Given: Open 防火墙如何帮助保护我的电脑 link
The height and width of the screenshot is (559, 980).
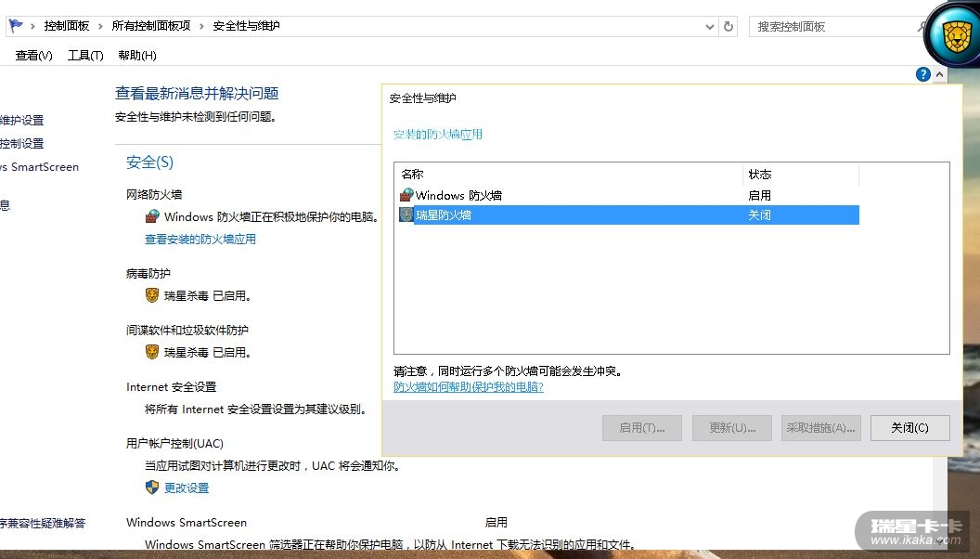Looking at the screenshot, I should click(468, 387).
